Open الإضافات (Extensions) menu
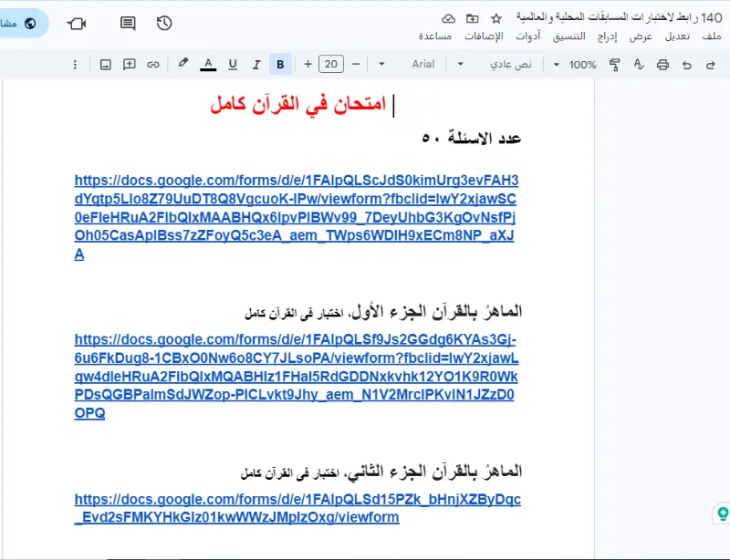 coord(484,36)
